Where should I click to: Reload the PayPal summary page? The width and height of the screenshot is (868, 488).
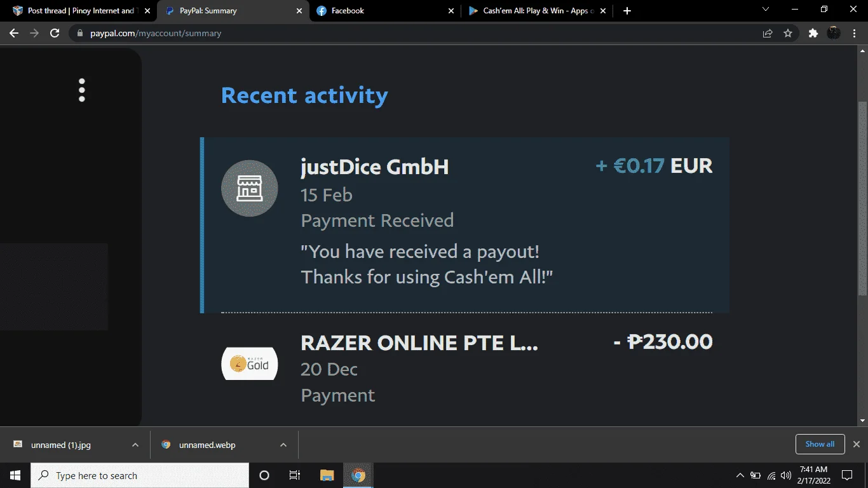pos(55,33)
